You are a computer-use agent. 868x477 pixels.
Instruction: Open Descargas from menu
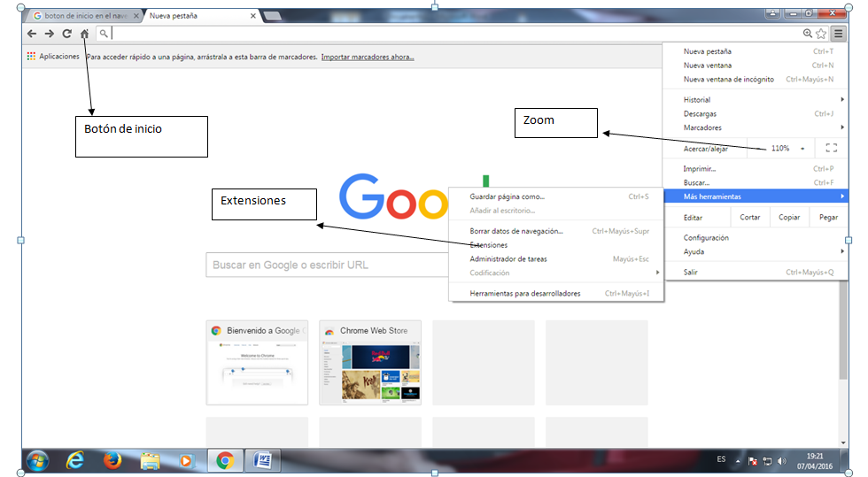(x=756, y=113)
